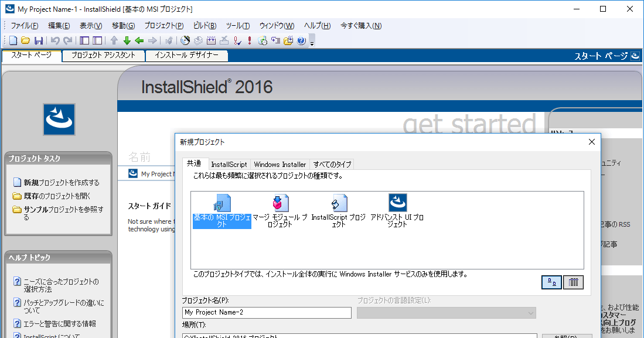Open the 表示 menu

tap(91, 25)
